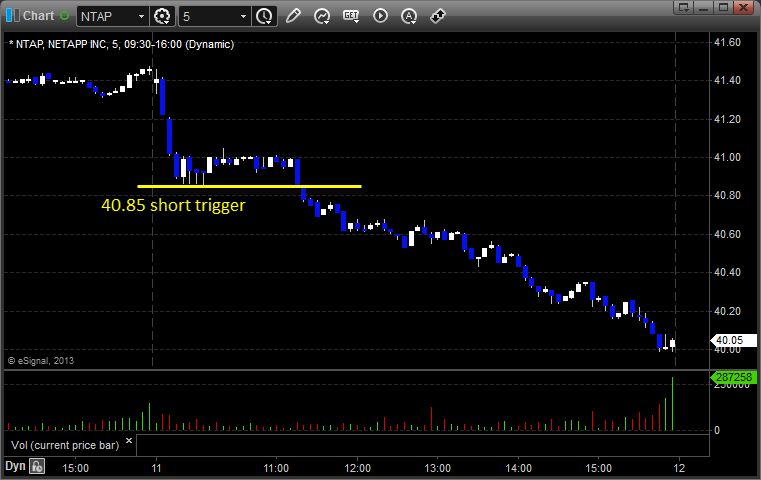
Task: Click the date label 12 on time axis
Action: 679,468
